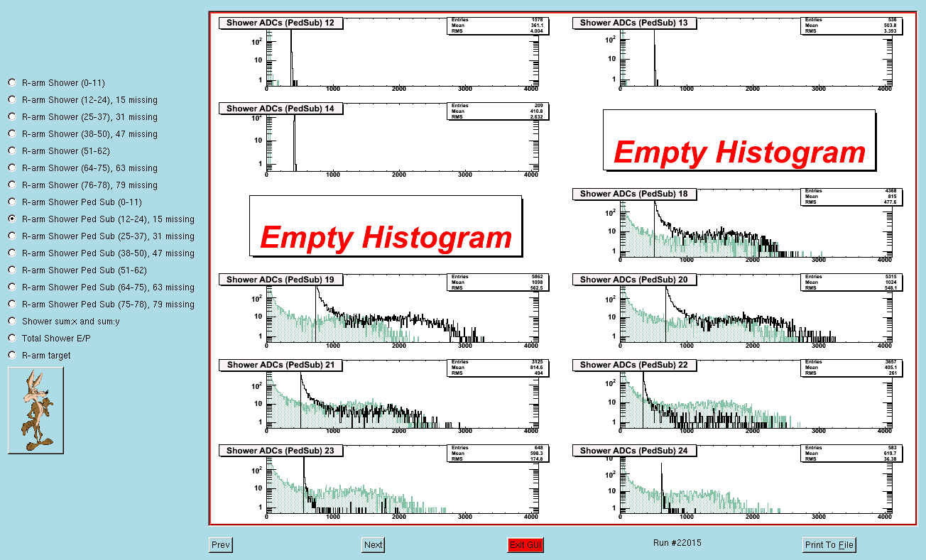The height and width of the screenshot is (560, 926).
Task: Click stats box of histogram 24
Action: (851, 454)
